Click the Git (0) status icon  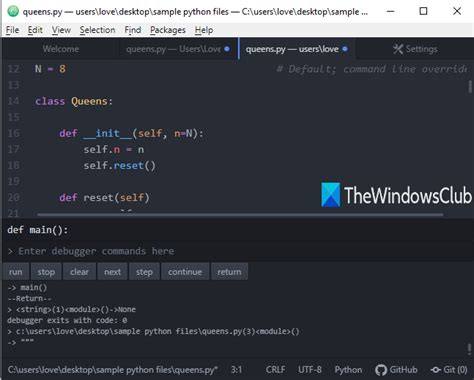tap(436, 370)
